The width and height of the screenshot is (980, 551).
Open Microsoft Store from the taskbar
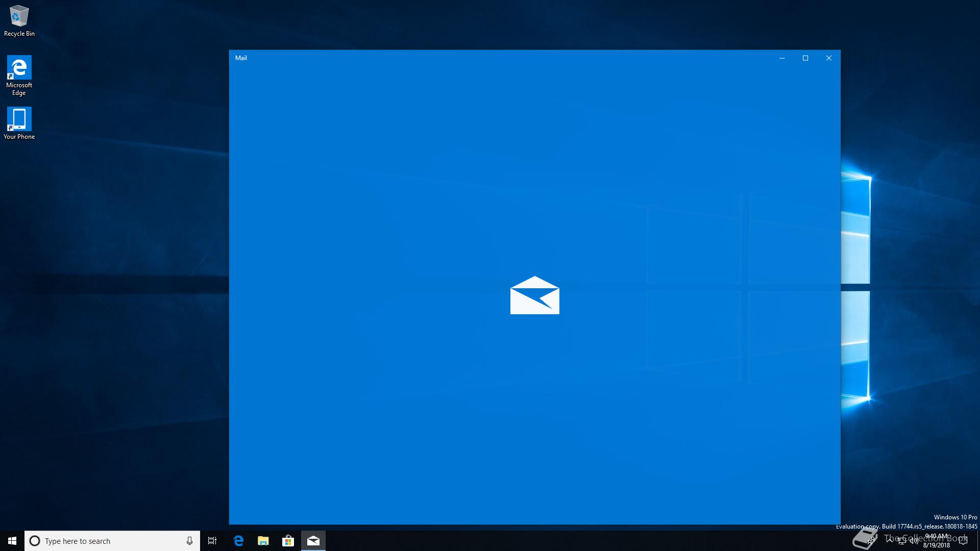point(288,541)
